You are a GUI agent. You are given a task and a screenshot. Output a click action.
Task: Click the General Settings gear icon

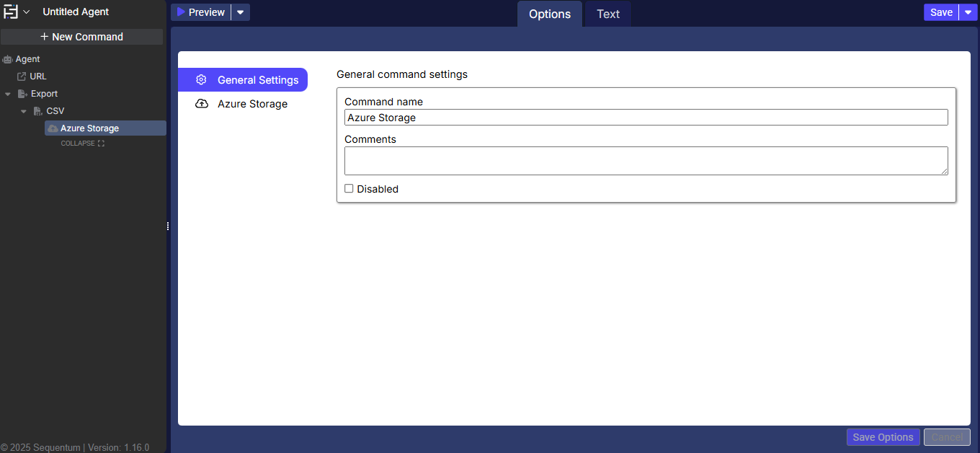coord(202,80)
